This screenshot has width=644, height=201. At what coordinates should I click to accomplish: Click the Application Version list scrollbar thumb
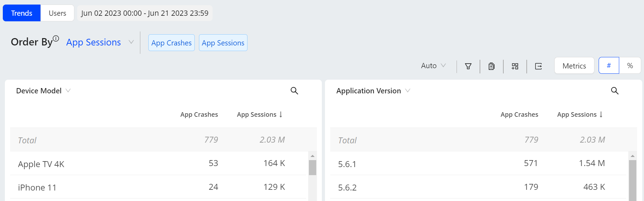click(x=632, y=180)
